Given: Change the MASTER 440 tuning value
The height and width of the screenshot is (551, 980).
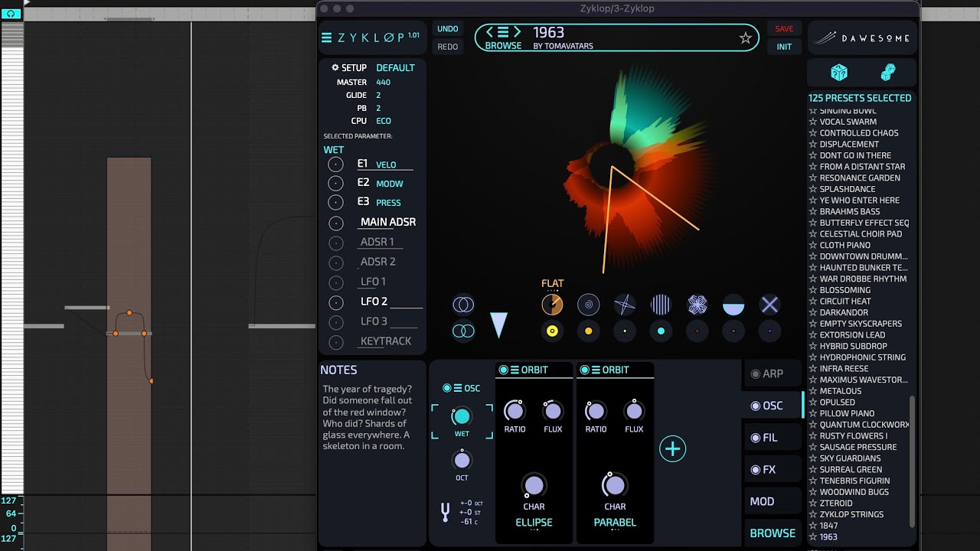Looking at the screenshot, I should click(384, 82).
